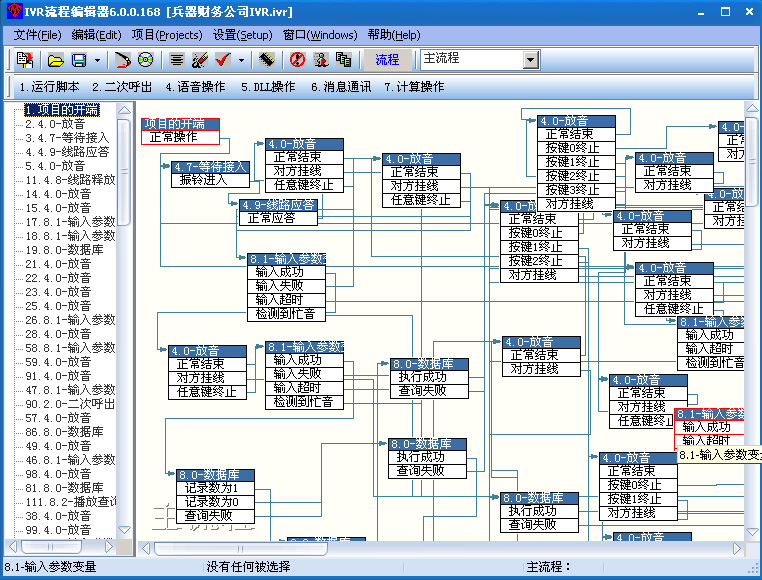Open the dropdown arrow beside the red checkmark

(241, 60)
